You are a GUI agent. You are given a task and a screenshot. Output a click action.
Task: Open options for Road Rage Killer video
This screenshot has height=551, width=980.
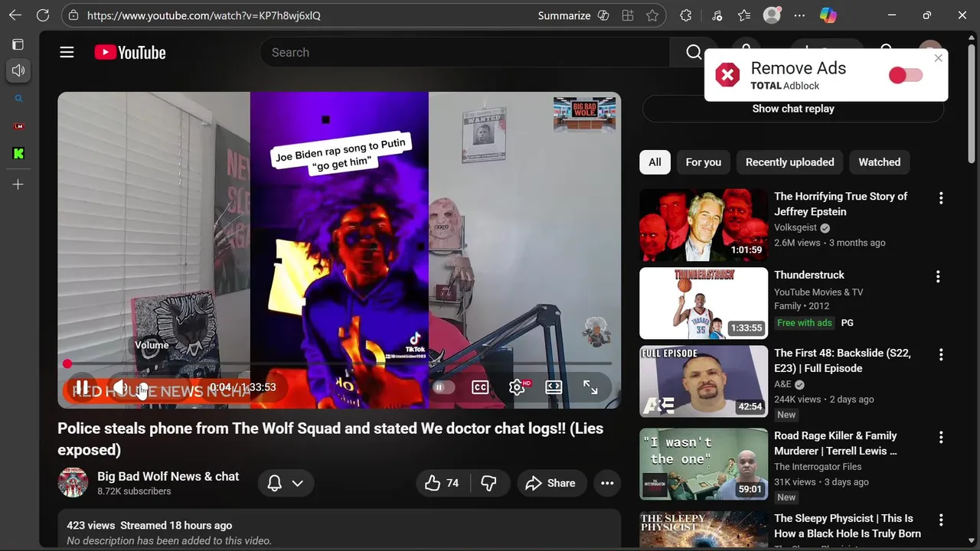pyautogui.click(x=941, y=438)
